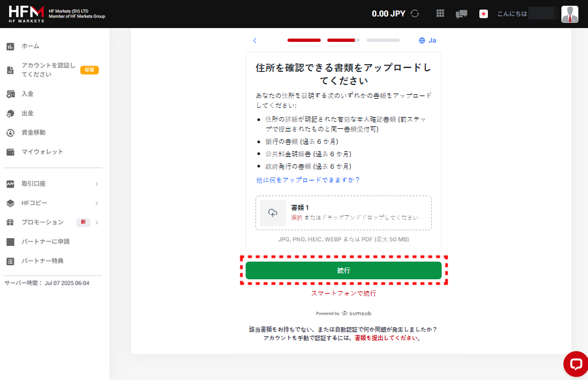Click the 資金移動 transfer icon
Screen dimensions: 588x380
[10, 133]
